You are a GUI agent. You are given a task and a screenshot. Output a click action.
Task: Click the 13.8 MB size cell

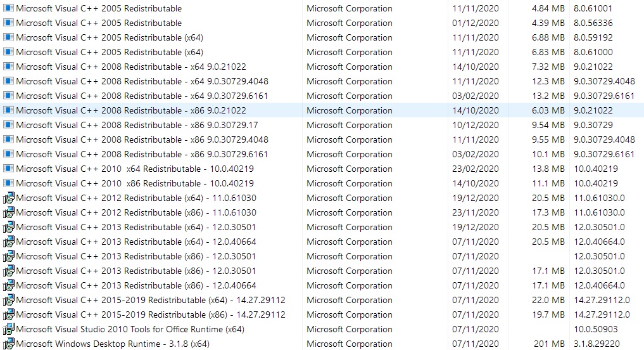[548, 169]
